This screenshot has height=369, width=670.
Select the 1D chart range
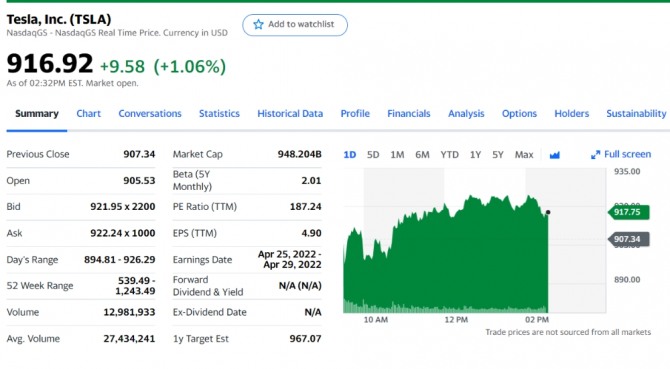(x=350, y=155)
